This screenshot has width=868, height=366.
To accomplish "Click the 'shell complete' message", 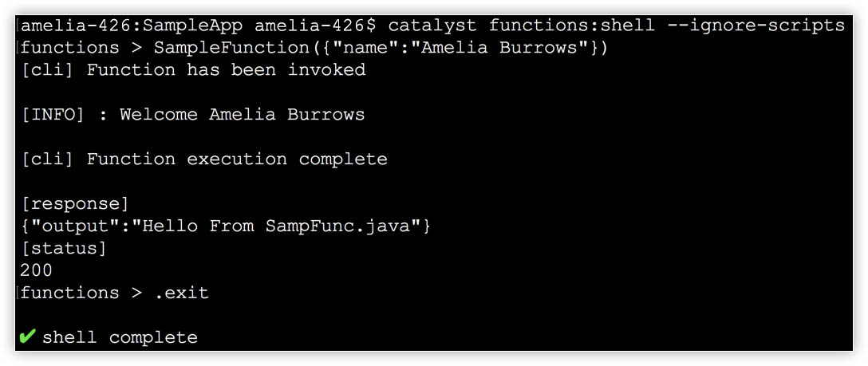I will pos(120,337).
